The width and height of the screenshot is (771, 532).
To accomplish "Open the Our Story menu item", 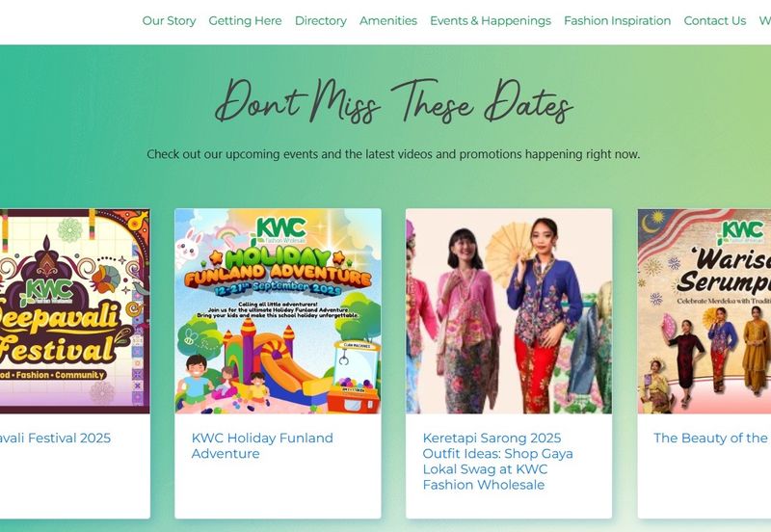I will pyautogui.click(x=169, y=20).
